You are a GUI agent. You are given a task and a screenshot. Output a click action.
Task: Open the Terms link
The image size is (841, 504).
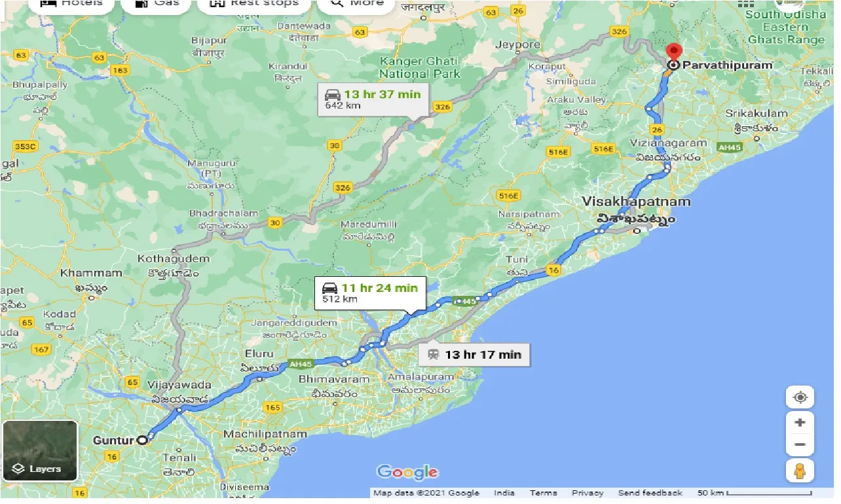pos(544,493)
